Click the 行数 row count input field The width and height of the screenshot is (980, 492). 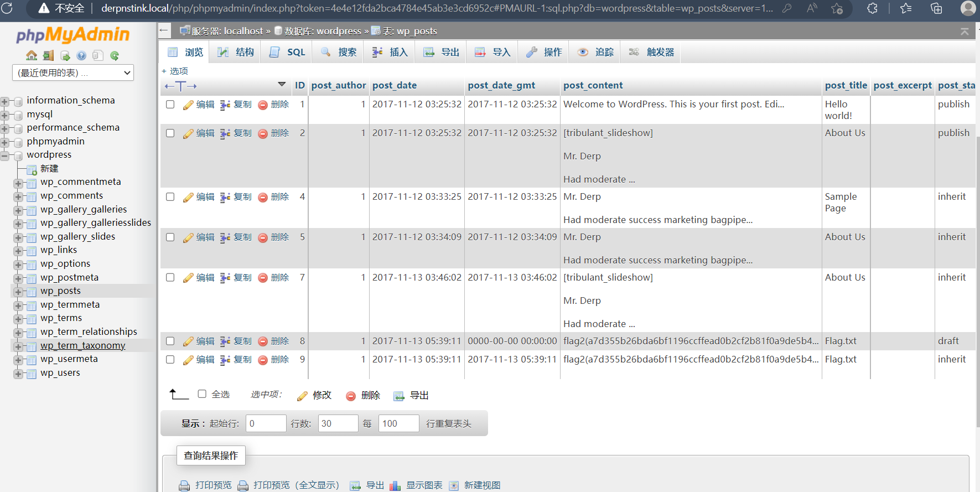[x=338, y=423]
